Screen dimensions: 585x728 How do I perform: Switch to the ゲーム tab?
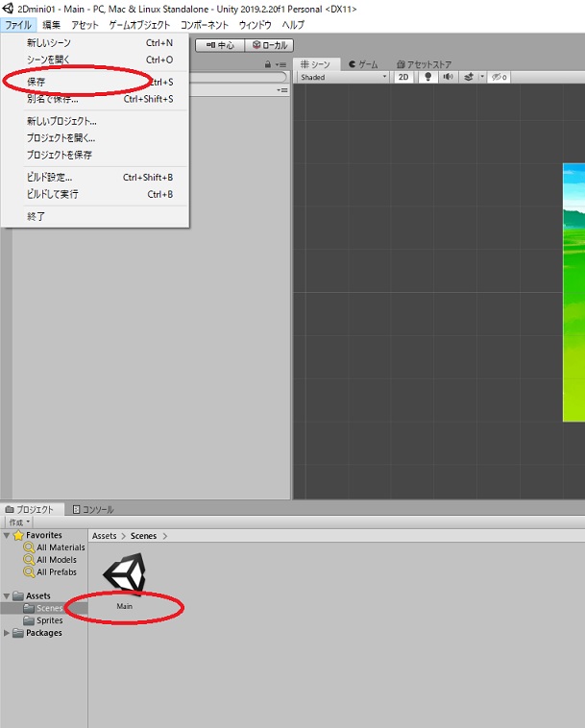363,64
